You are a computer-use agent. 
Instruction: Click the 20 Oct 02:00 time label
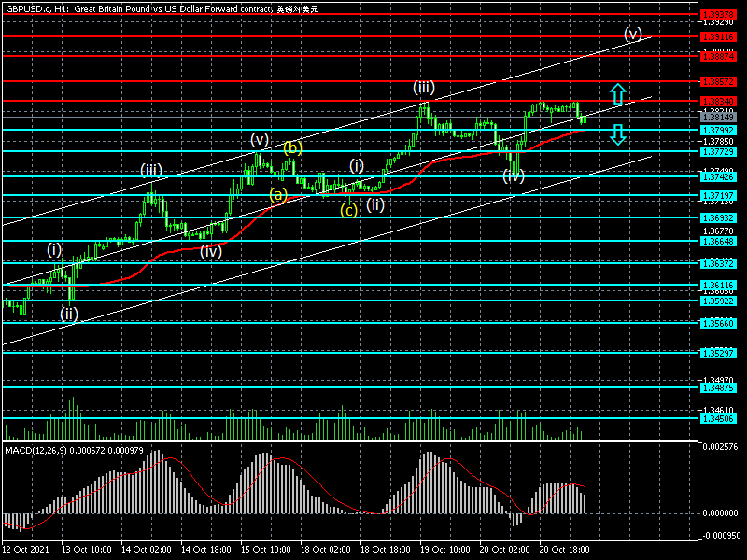pos(505,549)
